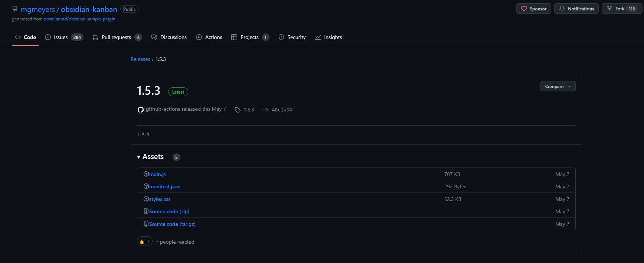
Task: Click the heart icon in Sponsor
Action: click(524, 9)
